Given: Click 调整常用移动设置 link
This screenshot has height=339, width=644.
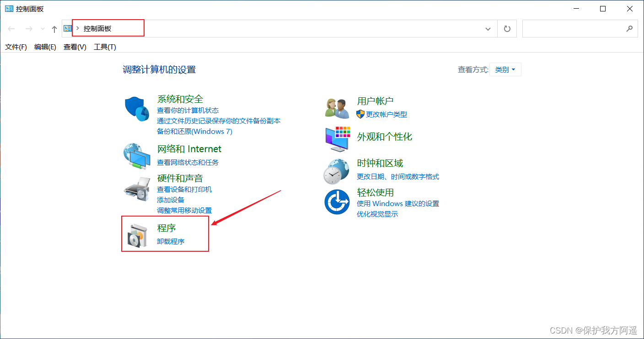Looking at the screenshot, I should [184, 210].
